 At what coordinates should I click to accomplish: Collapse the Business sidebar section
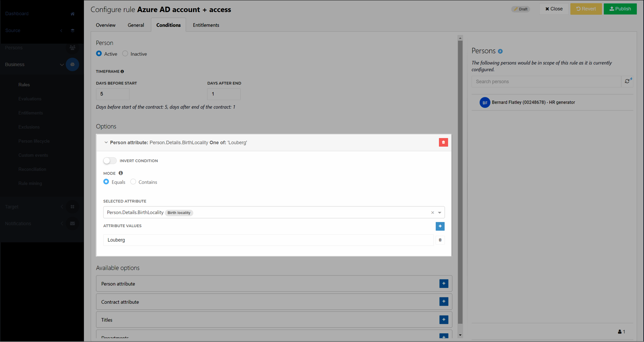point(62,64)
